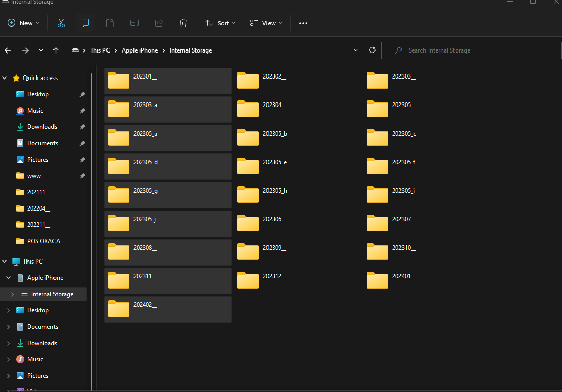
Task: Click This PC in address breadcrumb
Action: pyautogui.click(x=100, y=50)
